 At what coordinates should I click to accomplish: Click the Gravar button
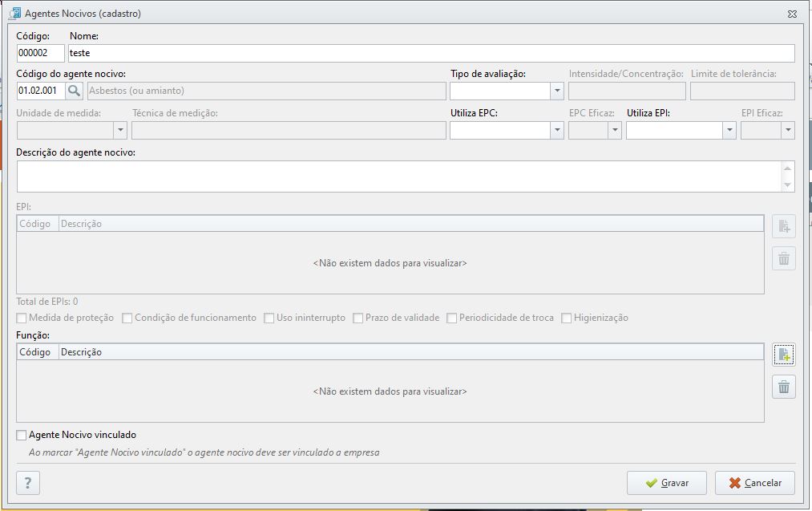tap(666, 483)
